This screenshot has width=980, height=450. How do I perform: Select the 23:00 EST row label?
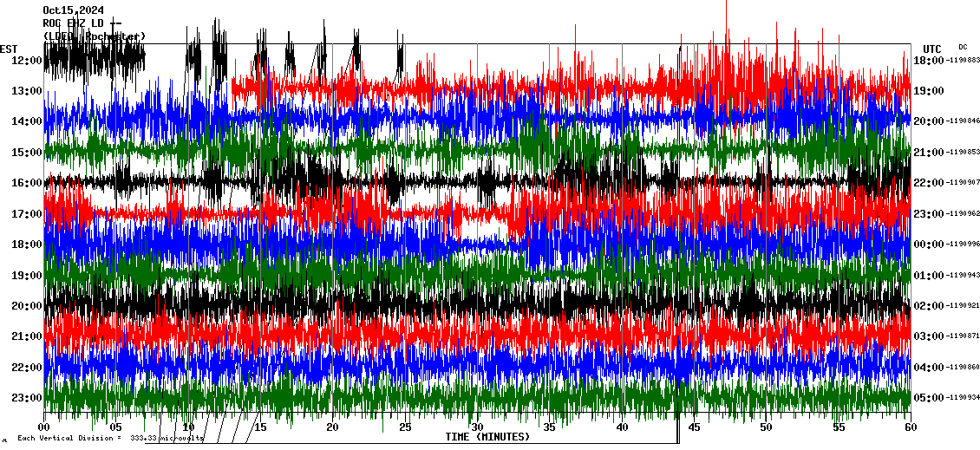tap(28, 398)
